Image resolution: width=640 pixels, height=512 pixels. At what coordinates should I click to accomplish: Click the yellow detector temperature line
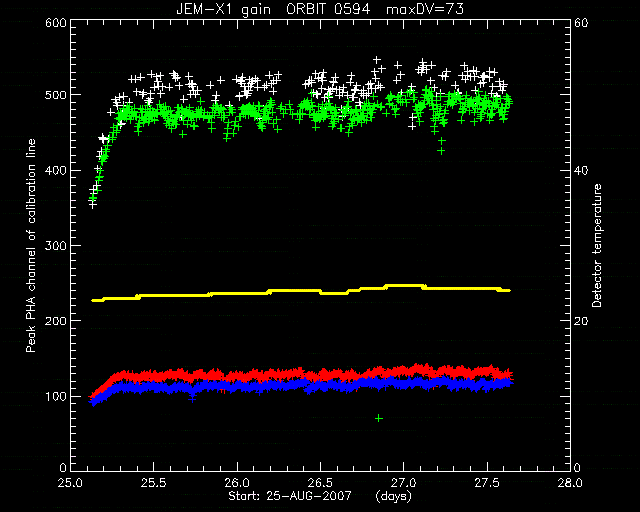click(301, 292)
